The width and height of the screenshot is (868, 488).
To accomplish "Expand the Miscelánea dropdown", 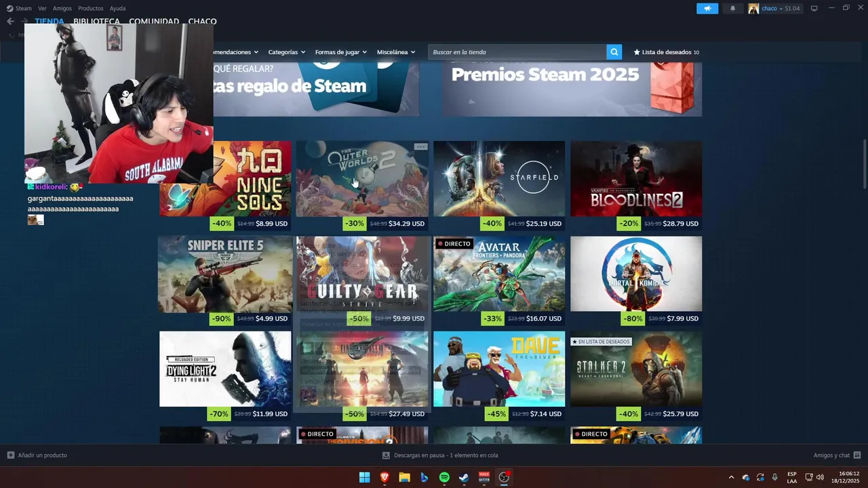I will (396, 52).
